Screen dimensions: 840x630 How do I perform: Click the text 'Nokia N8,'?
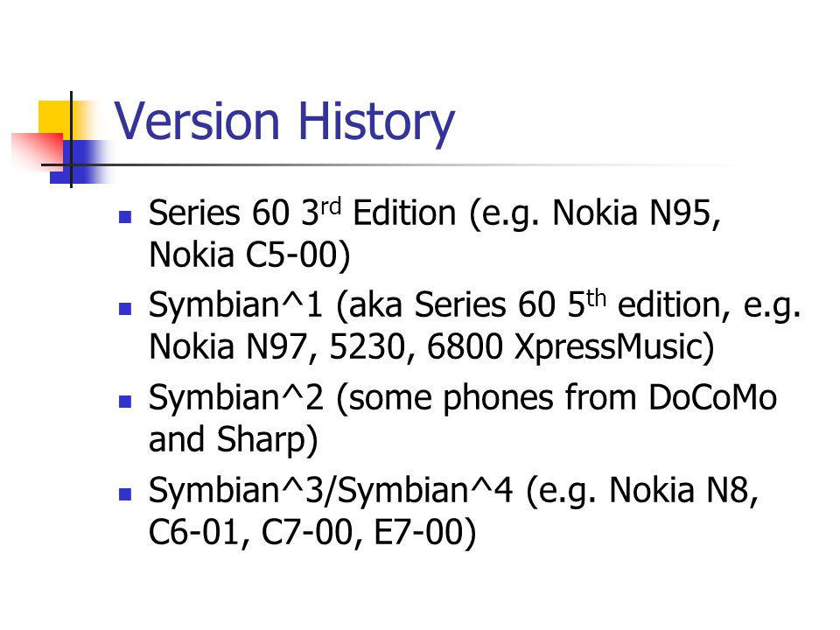(x=684, y=491)
